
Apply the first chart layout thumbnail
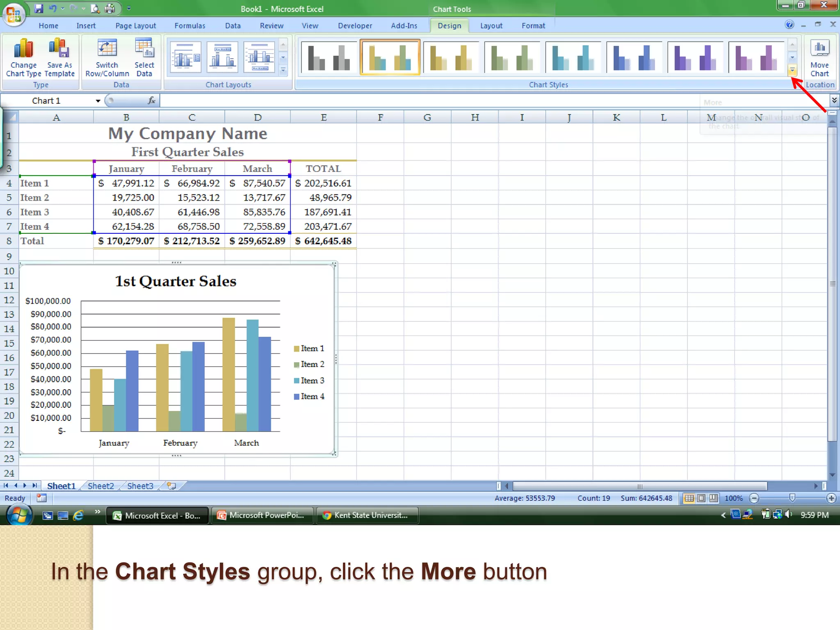185,57
